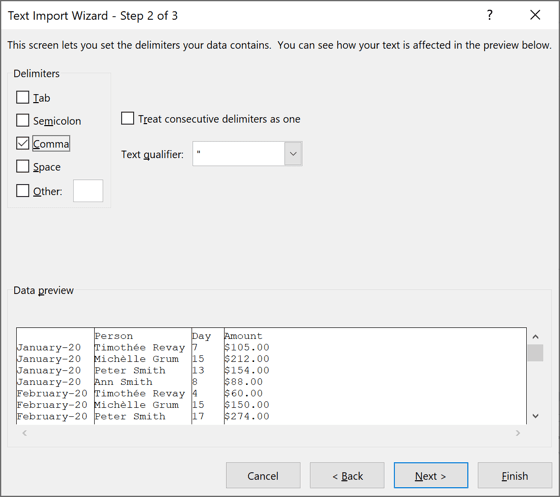The height and width of the screenshot is (497, 560).
Task: Go back with the Back button
Action: pos(347,476)
